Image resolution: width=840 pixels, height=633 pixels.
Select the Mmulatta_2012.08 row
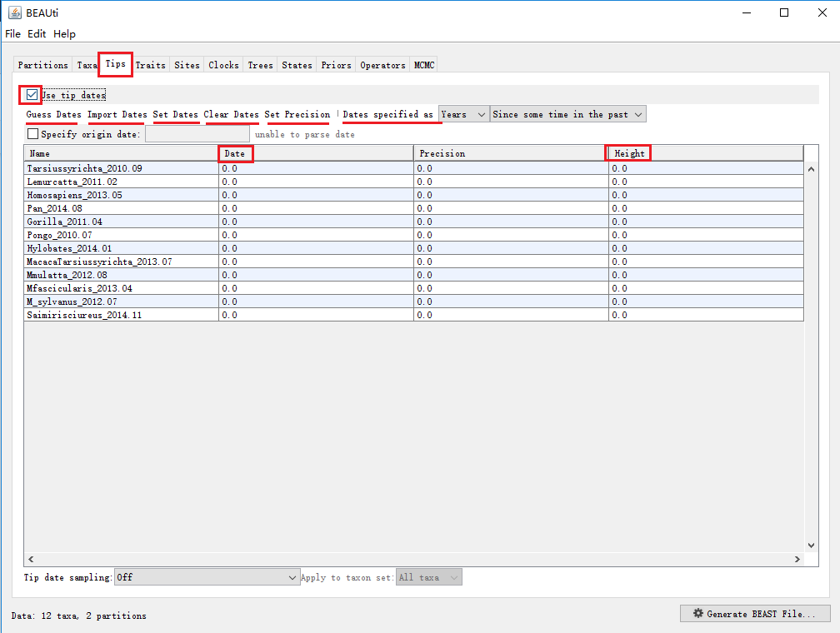413,275
